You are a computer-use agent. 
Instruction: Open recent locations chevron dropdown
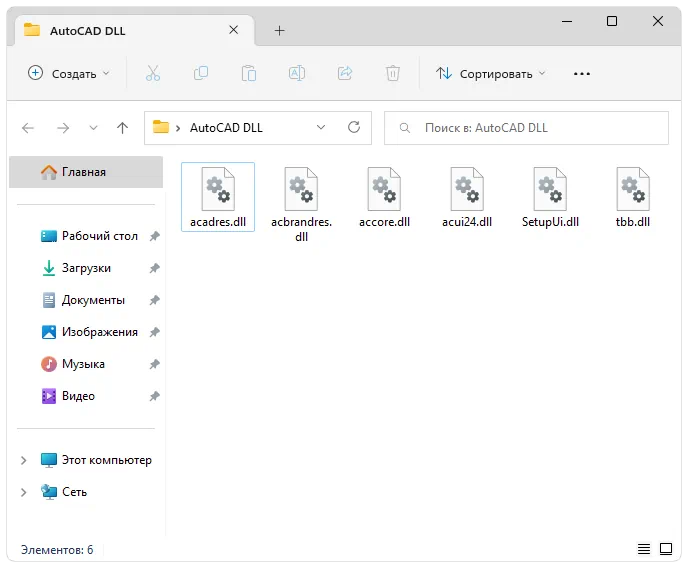93,128
